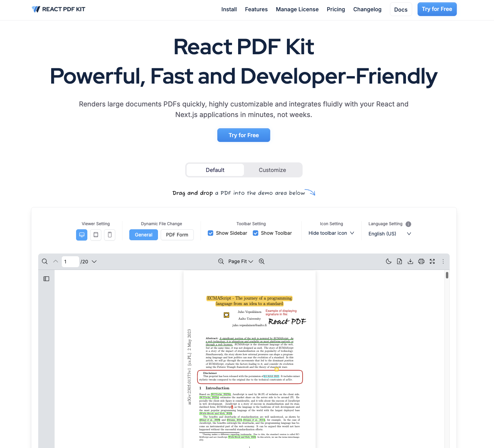Uncheck the Show Sidebar checkbox
The height and width of the screenshot is (448, 494).
(210, 233)
